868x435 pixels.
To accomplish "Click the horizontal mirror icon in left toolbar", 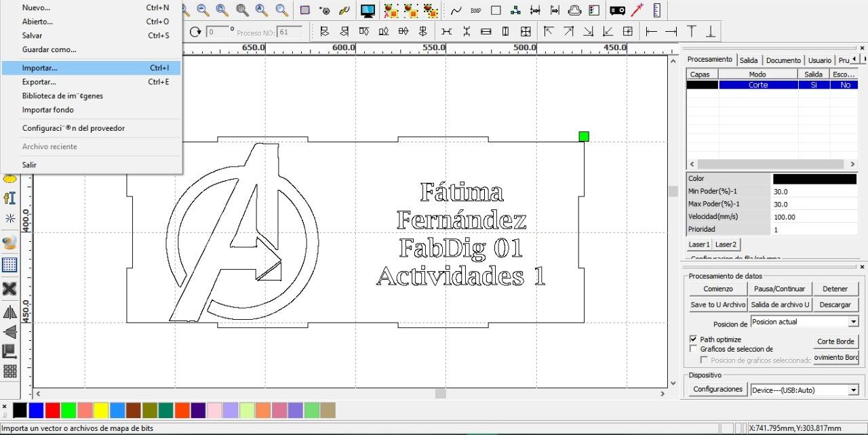I will (10, 312).
